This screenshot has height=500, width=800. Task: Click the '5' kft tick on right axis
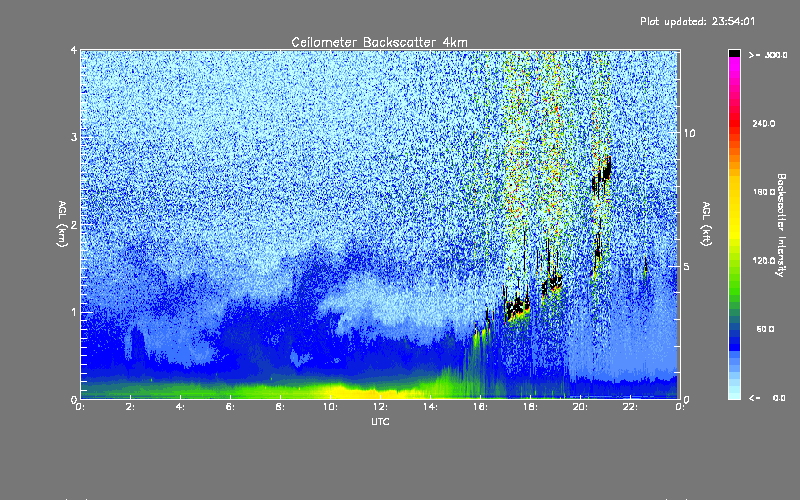click(x=686, y=266)
